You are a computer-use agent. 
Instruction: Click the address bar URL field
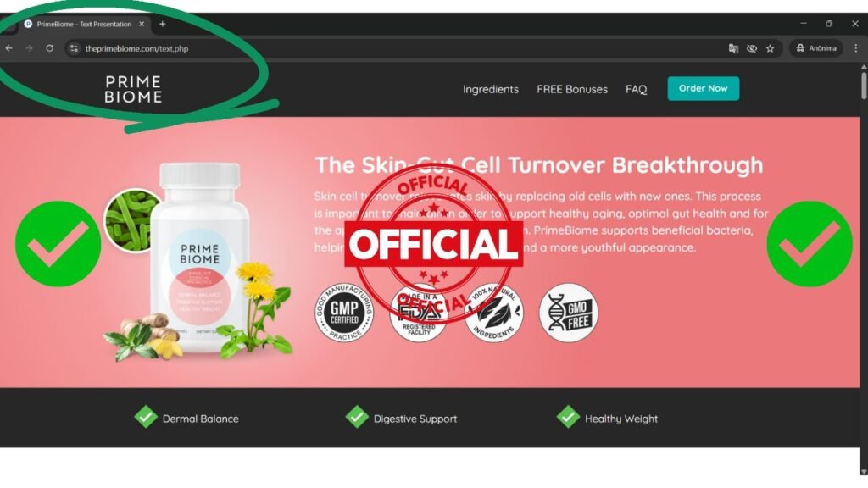pos(387,48)
